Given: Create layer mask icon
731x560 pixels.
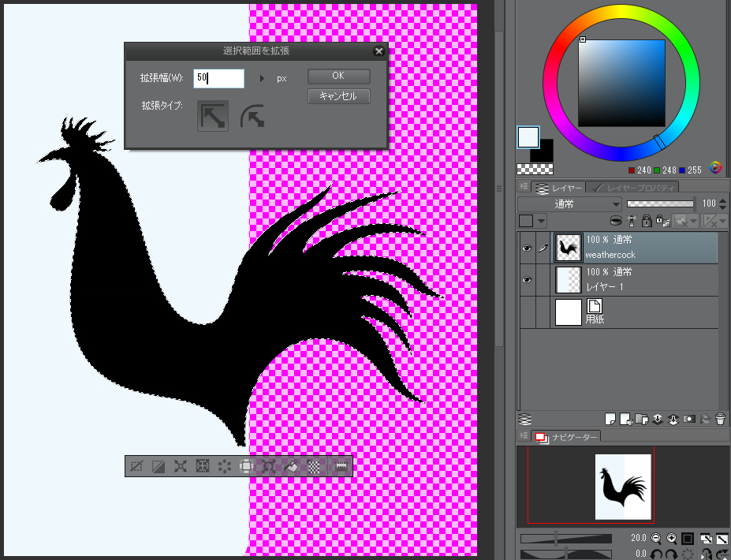Looking at the screenshot, I should 689,419.
